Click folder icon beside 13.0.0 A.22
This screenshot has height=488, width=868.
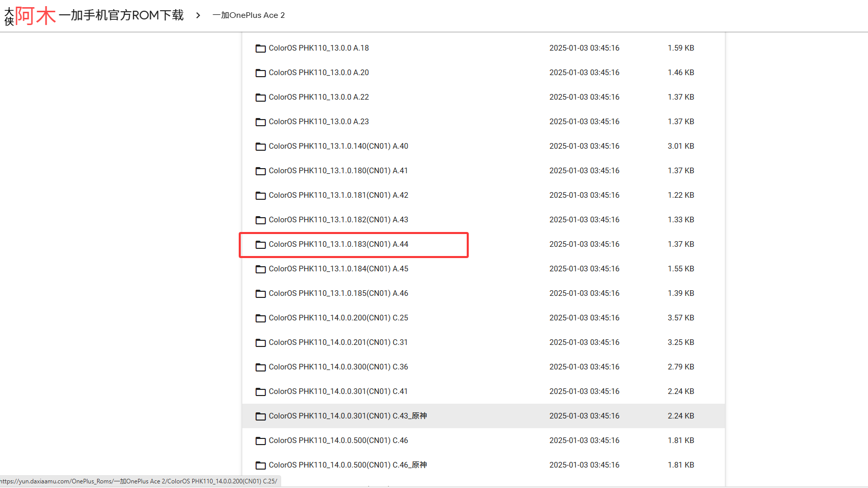click(x=261, y=98)
